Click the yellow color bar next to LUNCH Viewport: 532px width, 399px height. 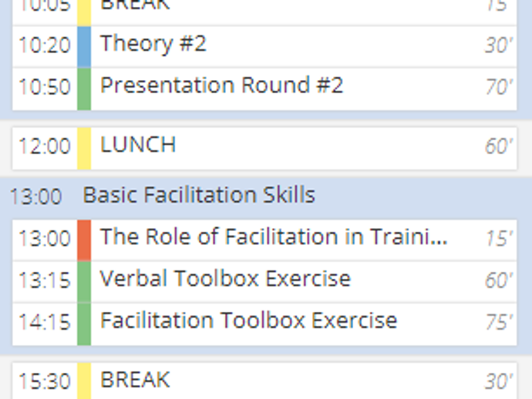pos(84,147)
